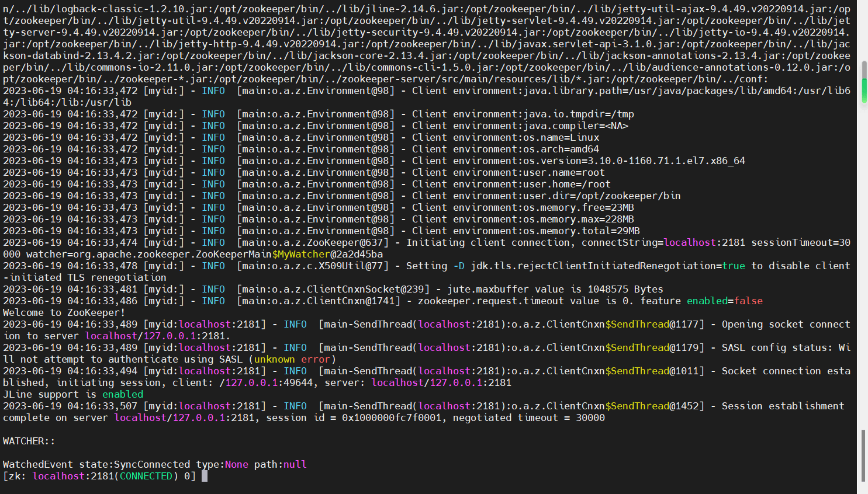Image resolution: width=868 pixels, height=494 pixels.
Task: Click 'Session establishment' text
Action: click(x=783, y=406)
